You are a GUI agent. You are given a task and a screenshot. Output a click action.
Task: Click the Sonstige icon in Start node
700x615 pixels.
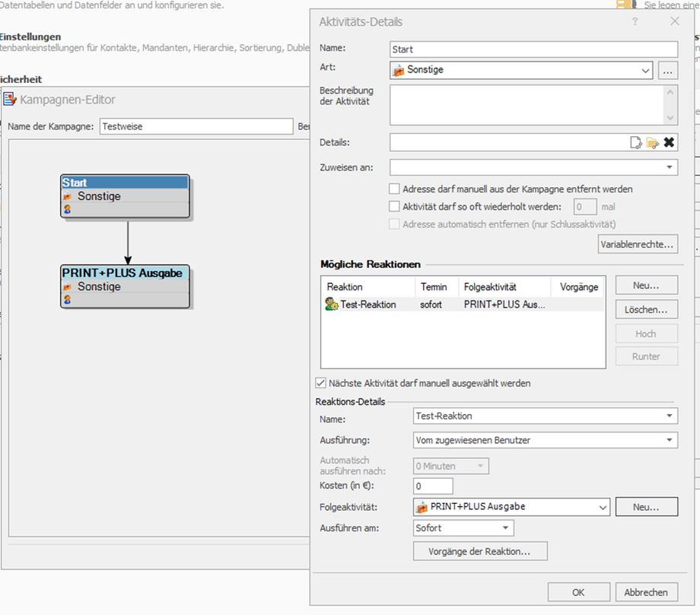(67, 196)
